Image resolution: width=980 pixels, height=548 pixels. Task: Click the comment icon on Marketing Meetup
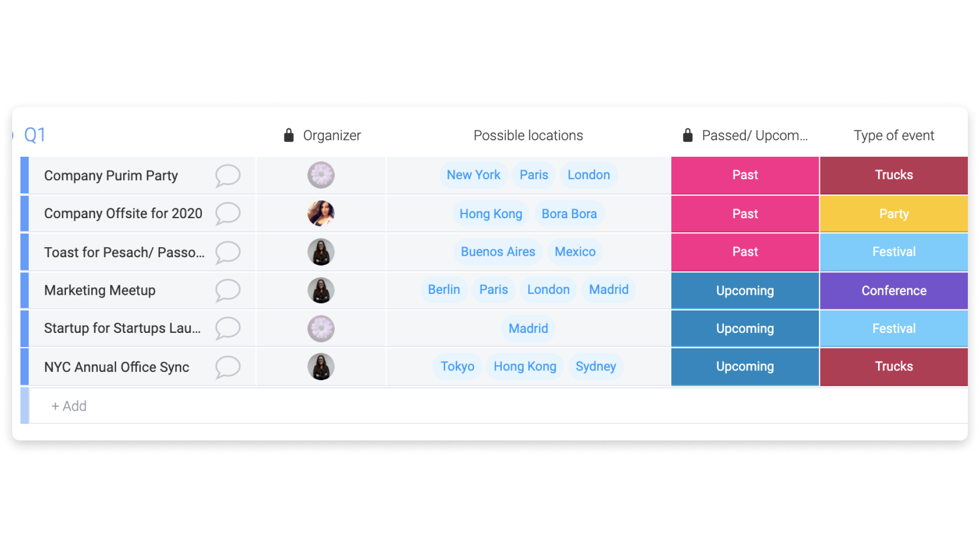tap(228, 290)
